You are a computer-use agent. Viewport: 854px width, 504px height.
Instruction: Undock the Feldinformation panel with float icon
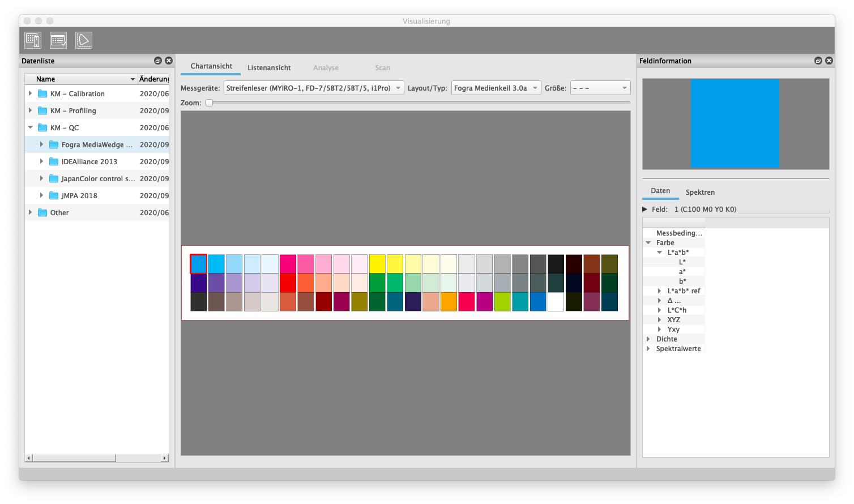(818, 61)
